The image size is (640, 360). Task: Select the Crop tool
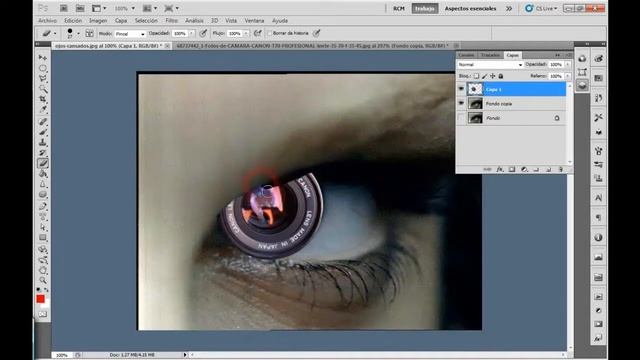[42, 99]
